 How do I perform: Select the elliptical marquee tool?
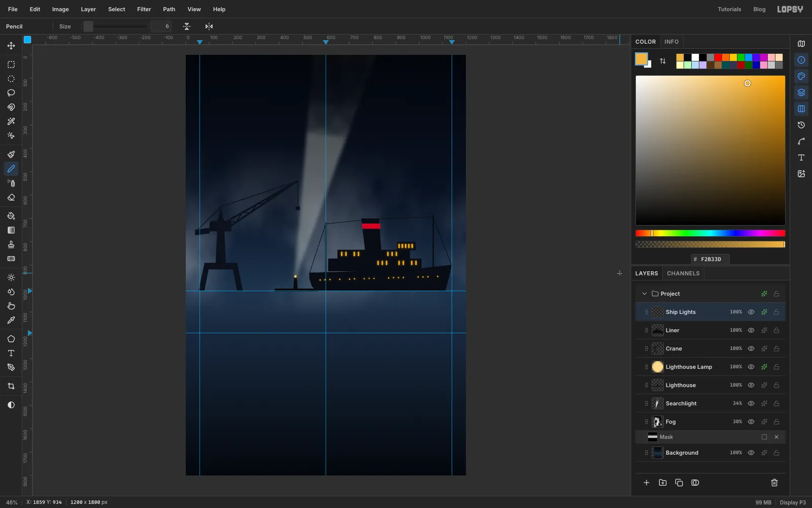11,79
